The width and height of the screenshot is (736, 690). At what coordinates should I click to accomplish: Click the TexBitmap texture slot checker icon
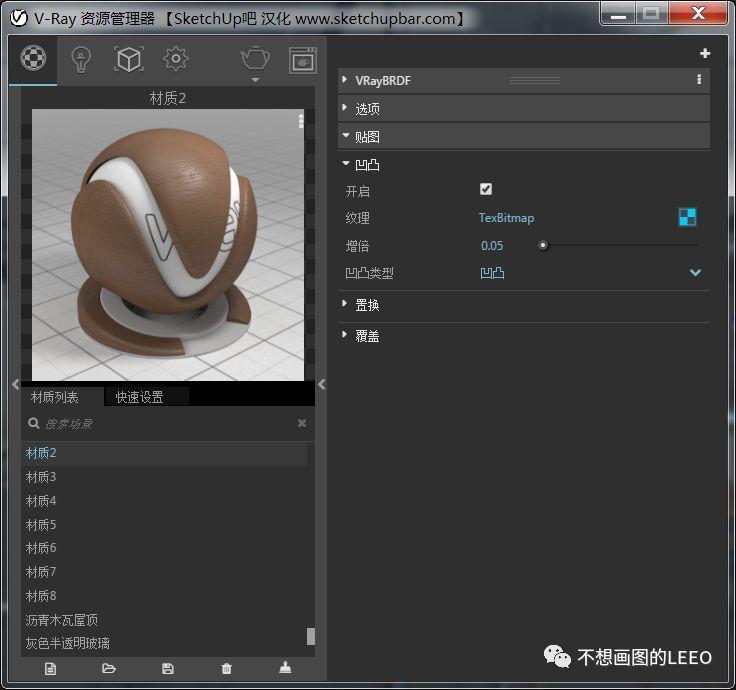(688, 217)
